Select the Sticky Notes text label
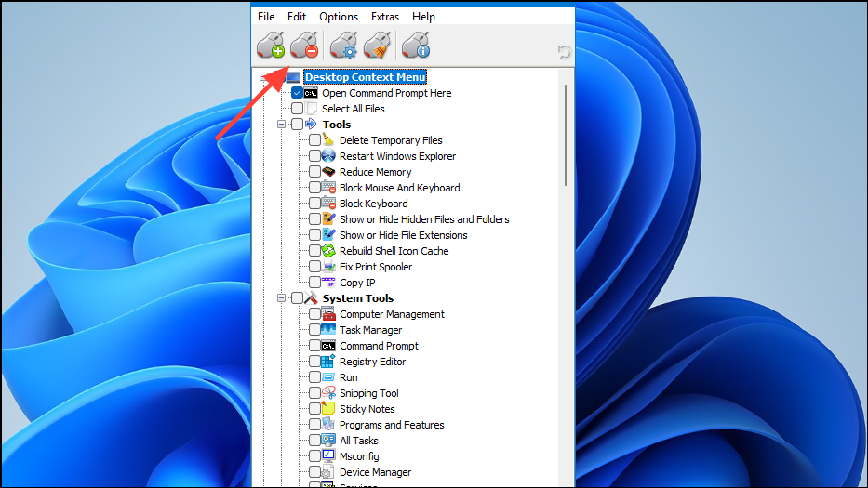868x488 pixels. [x=367, y=409]
